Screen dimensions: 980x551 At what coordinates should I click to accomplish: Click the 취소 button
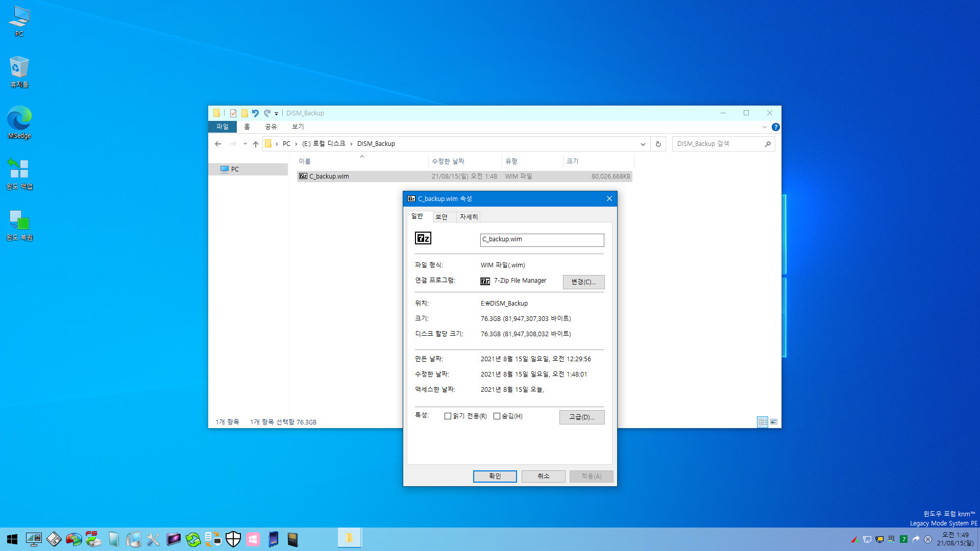[x=544, y=476]
